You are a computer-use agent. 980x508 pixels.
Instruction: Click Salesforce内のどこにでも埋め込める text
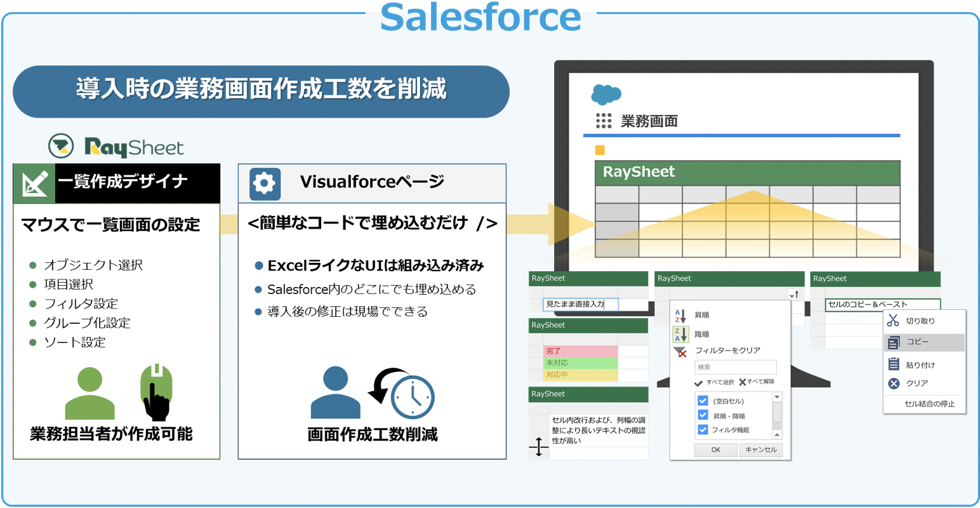point(371,290)
